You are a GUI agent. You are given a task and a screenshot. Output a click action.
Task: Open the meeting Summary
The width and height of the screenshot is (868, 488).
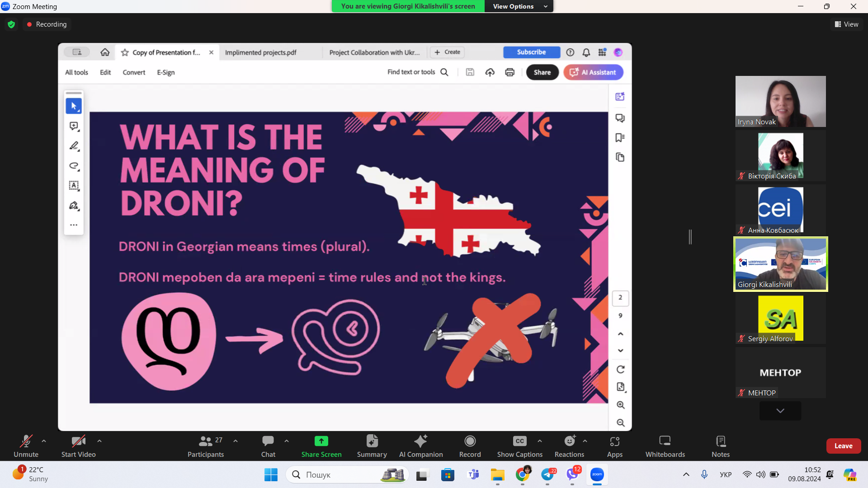coord(372,446)
